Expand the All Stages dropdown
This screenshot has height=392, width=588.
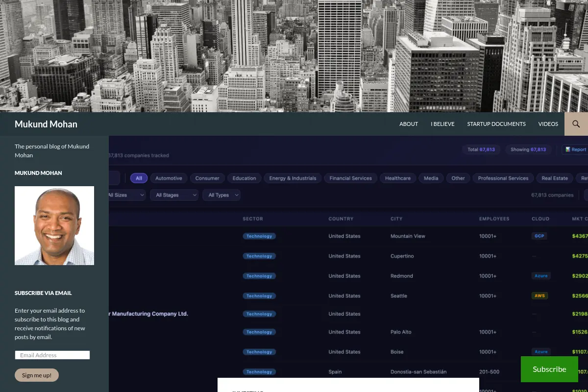pos(174,195)
